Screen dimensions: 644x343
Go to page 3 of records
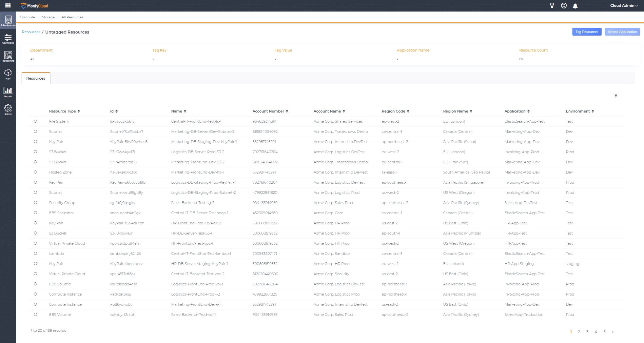click(587, 332)
